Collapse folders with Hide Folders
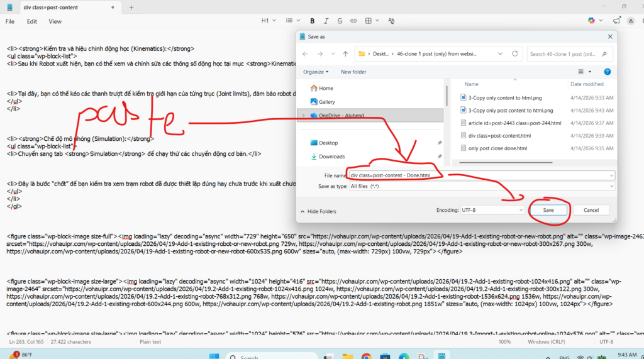Screen dimensions: 644x359 point(318,211)
